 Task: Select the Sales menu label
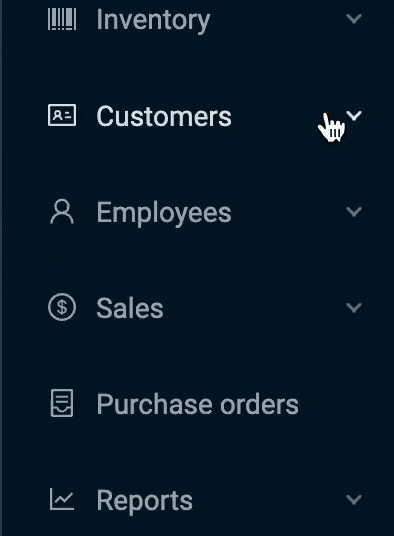pyautogui.click(x=130, y=308)
